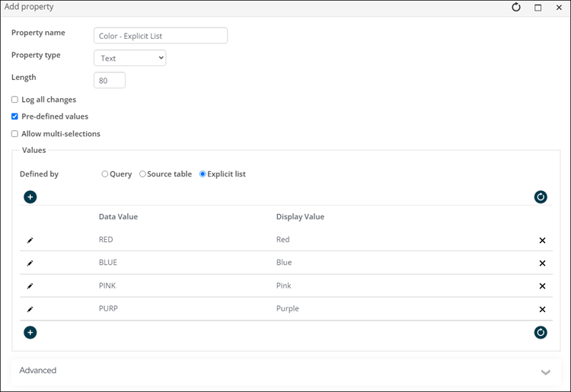
Task: Toggle Allow multi-selections checkbox
Action: 14,134
